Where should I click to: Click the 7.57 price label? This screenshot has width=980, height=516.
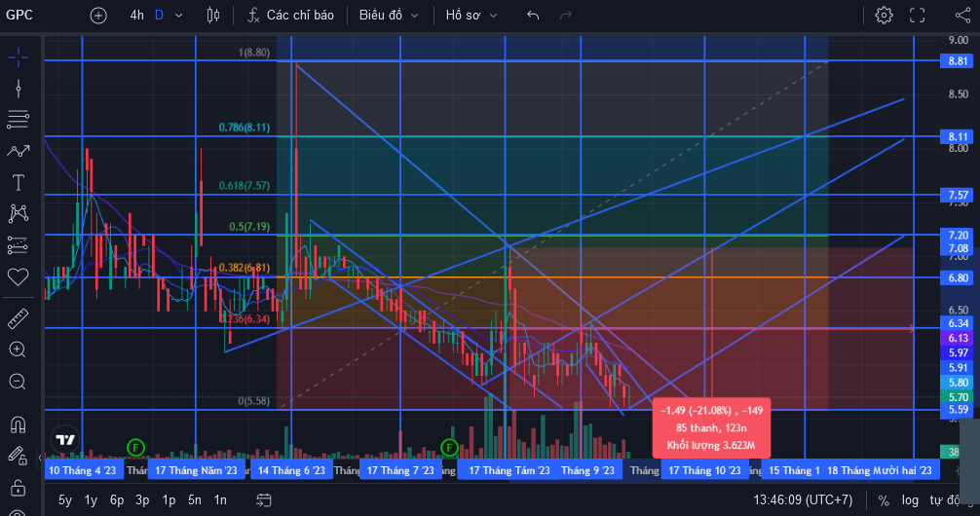[x=958, y=195]
